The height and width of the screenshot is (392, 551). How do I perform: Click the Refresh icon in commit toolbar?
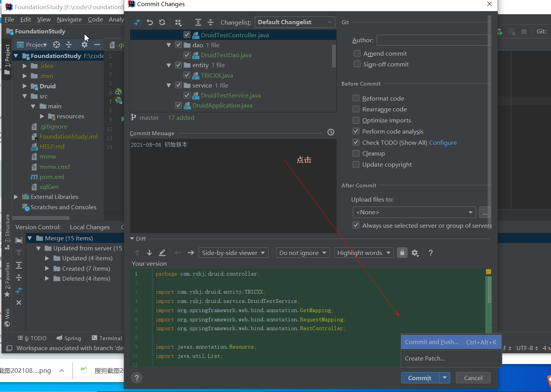pyautogui.click(x=162, y=22)
